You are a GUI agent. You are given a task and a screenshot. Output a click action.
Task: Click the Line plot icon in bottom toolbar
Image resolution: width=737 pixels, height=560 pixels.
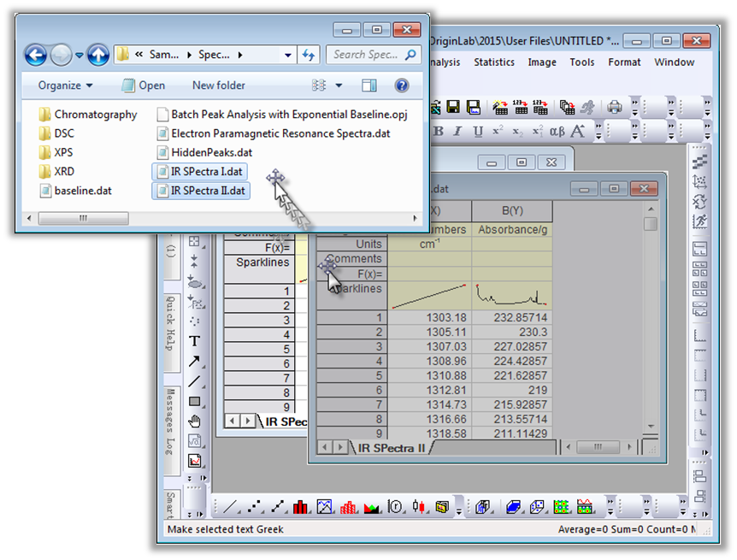click(x=230, y=507)
